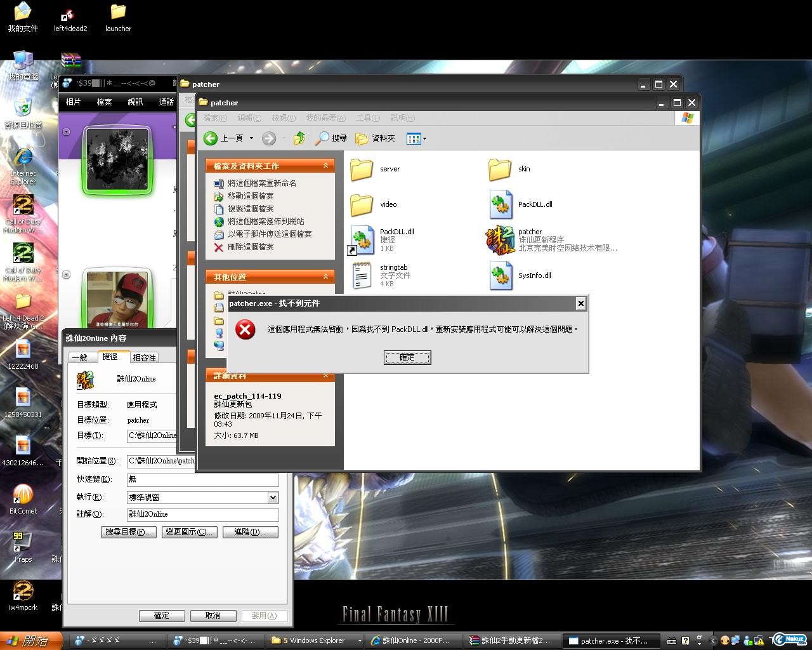Switch to 誅仙2手動更新檔 taskbar item

click(513, 640)
